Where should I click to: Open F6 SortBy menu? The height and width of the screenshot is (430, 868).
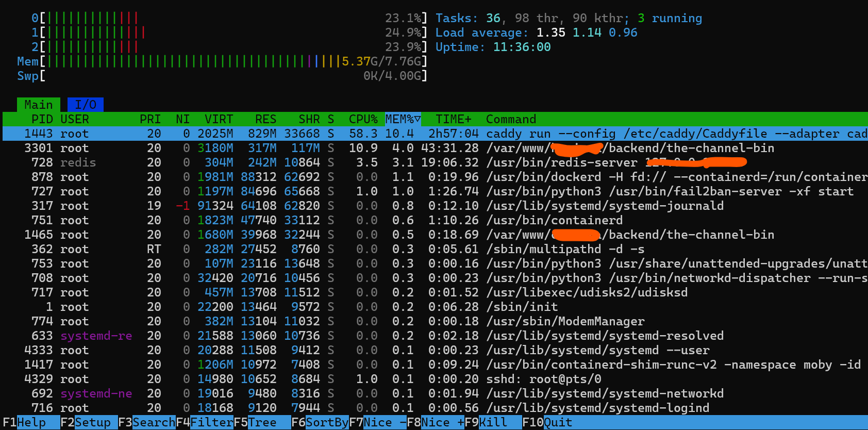[320, 422]
